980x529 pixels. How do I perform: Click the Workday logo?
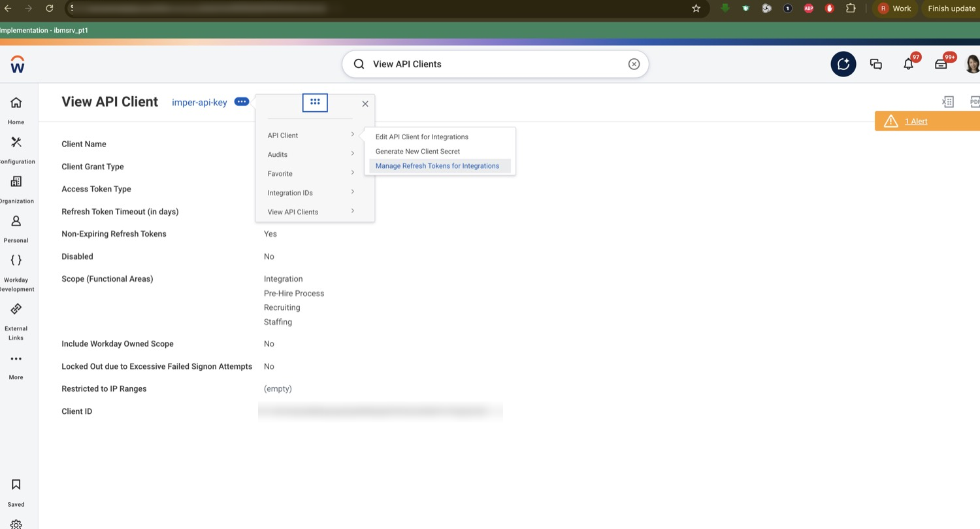click(18, 64)
